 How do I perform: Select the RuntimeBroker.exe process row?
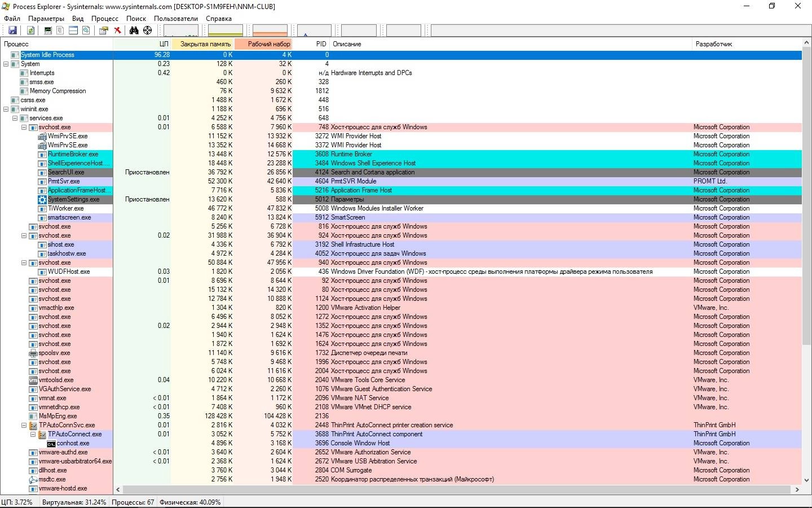(401, 154)
